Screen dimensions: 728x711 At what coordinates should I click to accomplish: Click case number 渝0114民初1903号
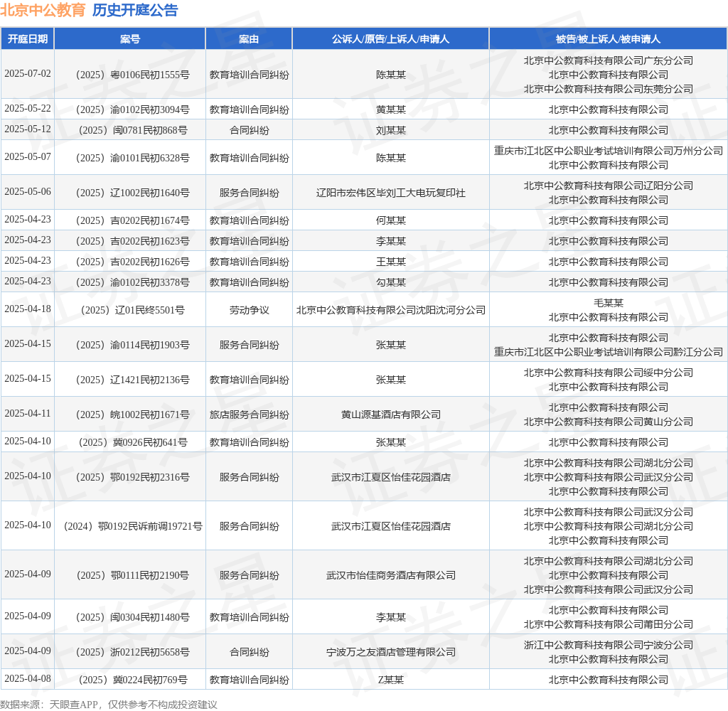[x=133, y=345]
